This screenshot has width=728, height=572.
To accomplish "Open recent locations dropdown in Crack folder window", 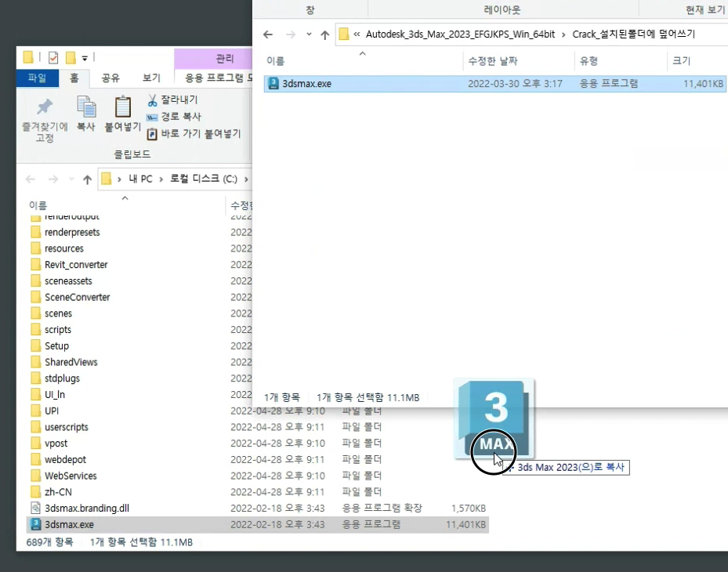I will [x=309, y=34].
